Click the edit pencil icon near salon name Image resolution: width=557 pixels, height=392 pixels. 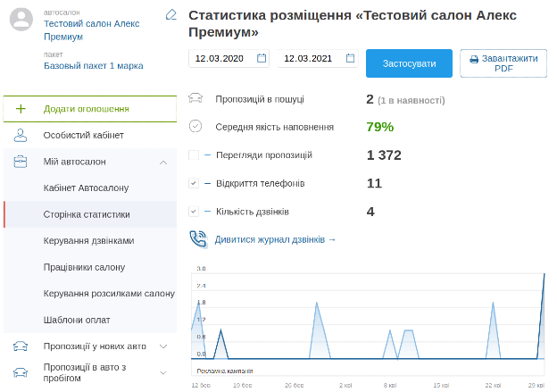170,14
